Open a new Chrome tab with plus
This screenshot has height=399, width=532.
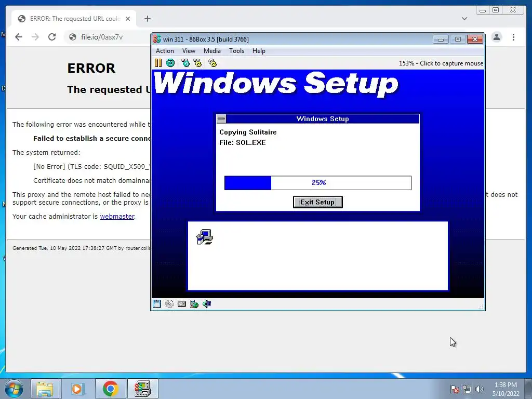coord(147,19)
